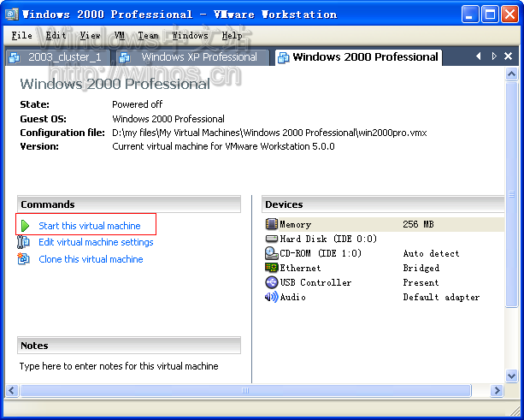The height and width of the screenshot is (420, 524).
Task: Click Clone this virtual machine link
Action: (x=91, y=259)
